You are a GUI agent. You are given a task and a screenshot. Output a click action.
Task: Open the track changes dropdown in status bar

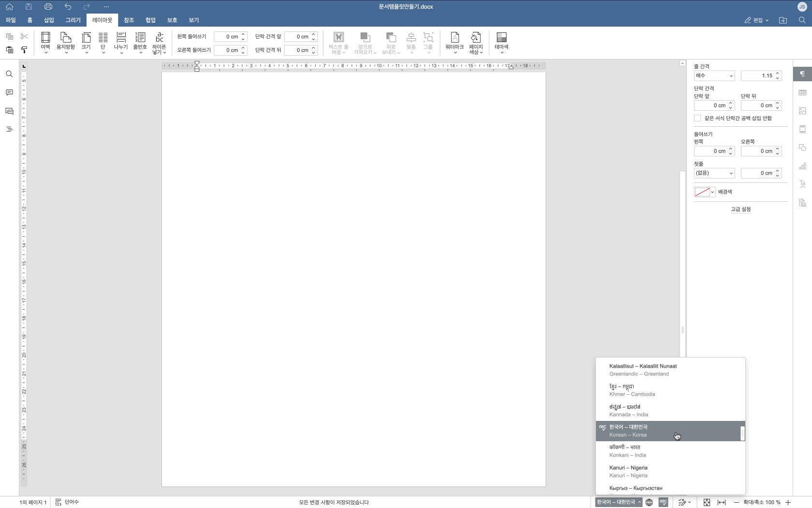click(684, 502)
